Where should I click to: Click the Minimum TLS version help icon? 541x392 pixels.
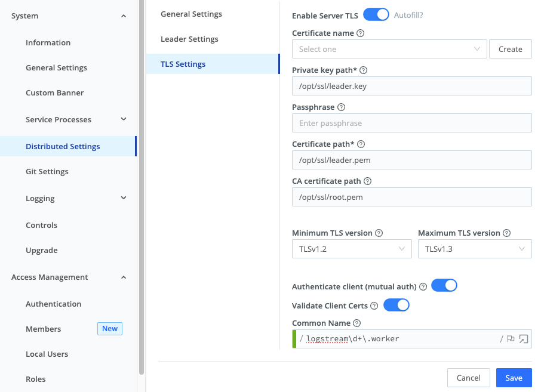[379, 233]
